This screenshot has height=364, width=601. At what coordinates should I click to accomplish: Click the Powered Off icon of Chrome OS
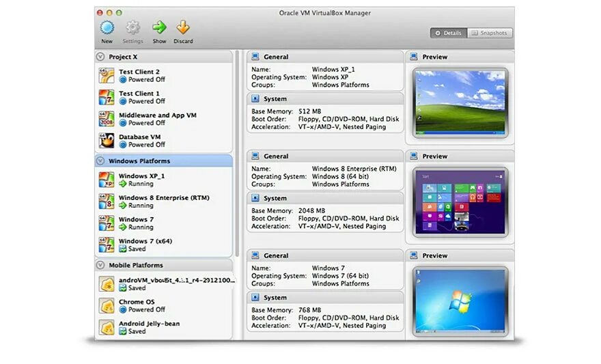coord(123,309)
